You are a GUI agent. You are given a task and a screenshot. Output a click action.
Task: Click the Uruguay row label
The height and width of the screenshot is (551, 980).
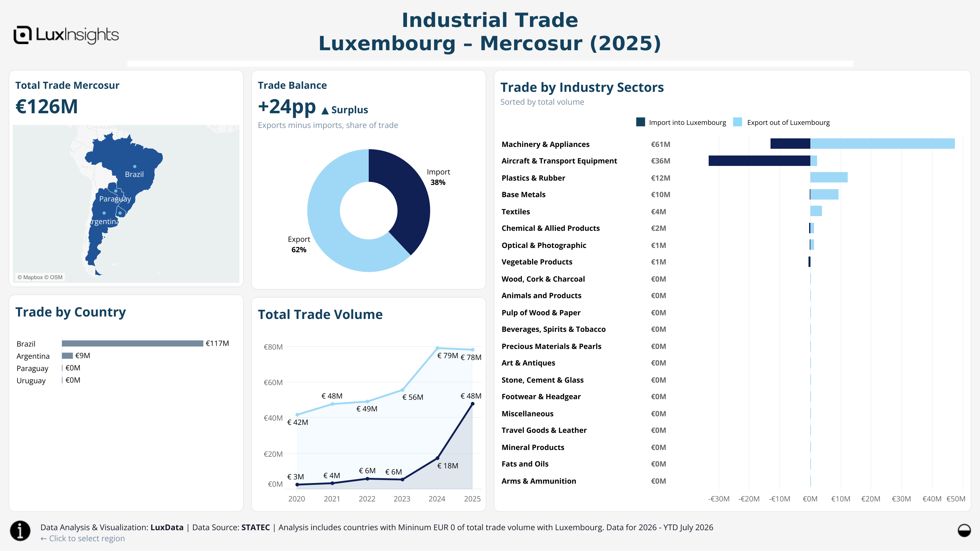click(x=31, y=380)
